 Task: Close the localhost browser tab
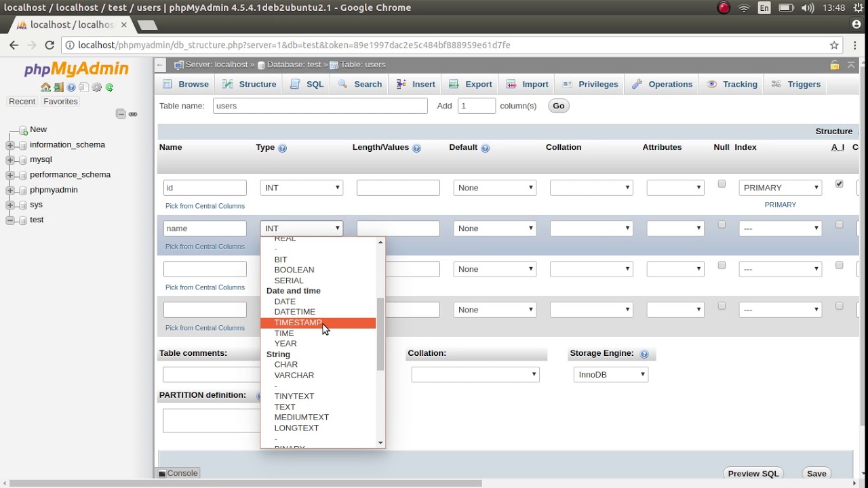[x=124, y=24]
